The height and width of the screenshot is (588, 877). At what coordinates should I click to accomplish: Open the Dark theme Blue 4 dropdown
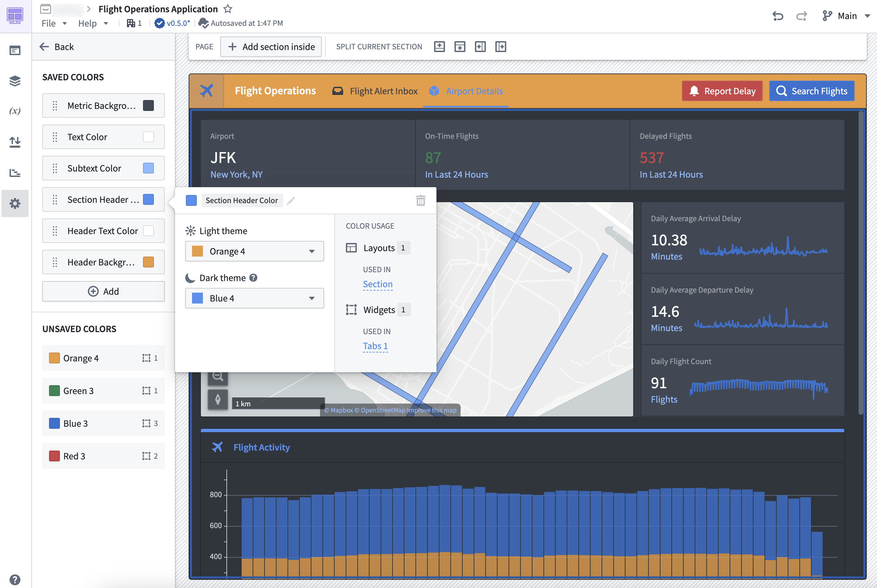pyautogui.click(x=254, y=298)
